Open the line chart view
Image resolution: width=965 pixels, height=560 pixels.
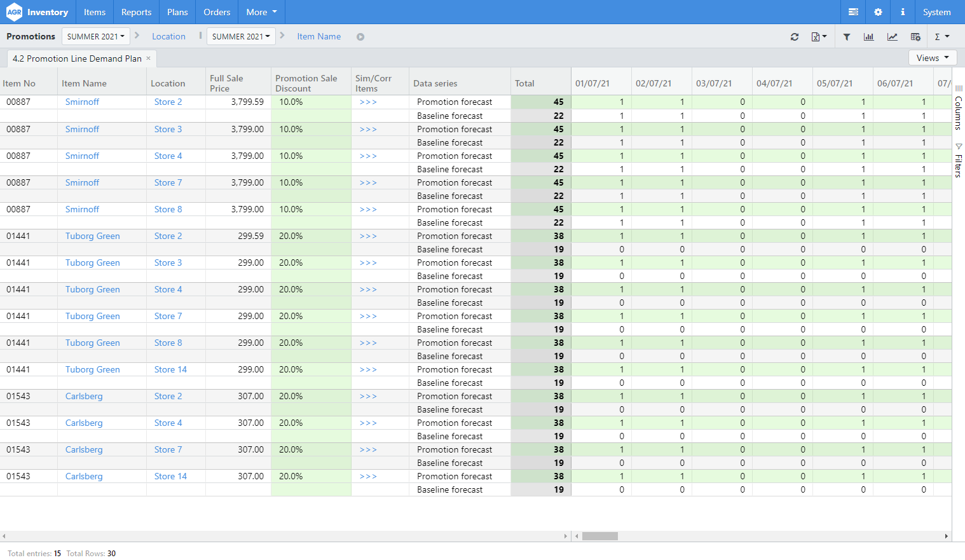892,36
